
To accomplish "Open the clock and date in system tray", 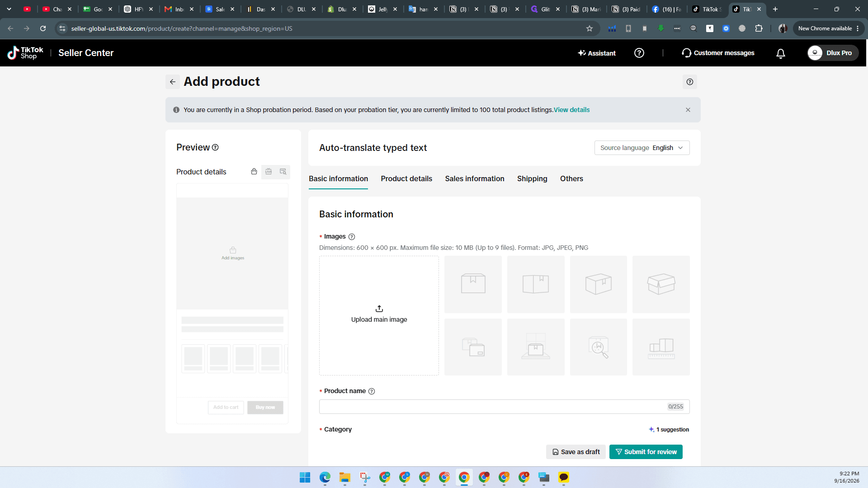I will (x=847, y=477).
